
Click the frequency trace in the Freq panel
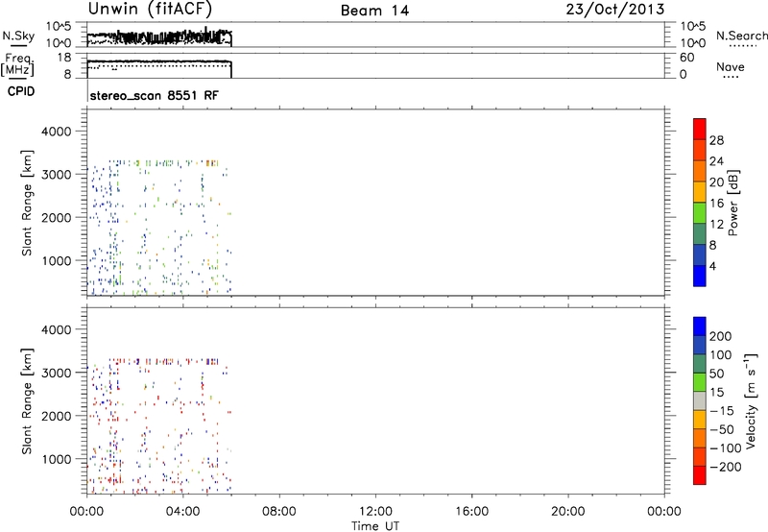point(159,61)
